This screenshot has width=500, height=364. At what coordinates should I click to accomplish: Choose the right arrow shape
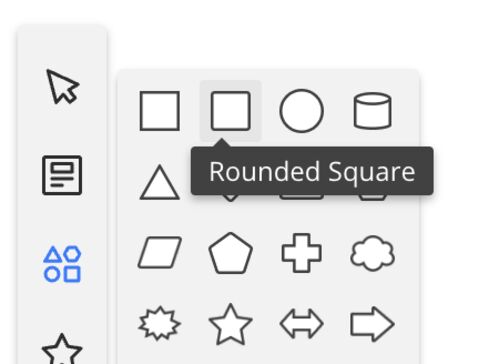373,324
